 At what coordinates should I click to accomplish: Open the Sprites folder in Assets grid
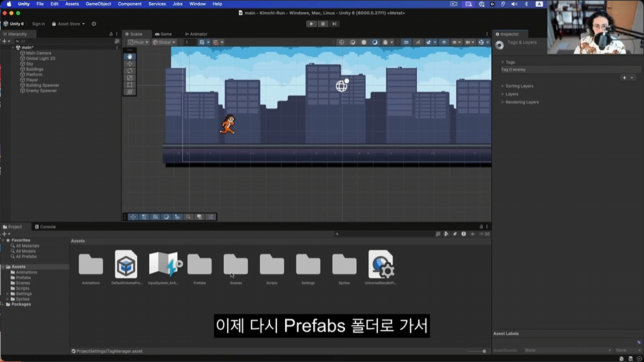click(345, 269)
